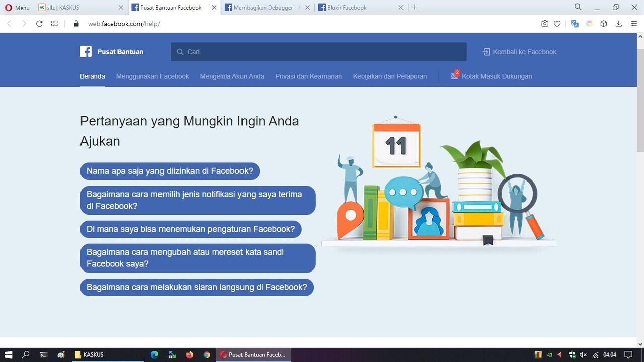Open NVIDIA tray icon

pos(549,355)
